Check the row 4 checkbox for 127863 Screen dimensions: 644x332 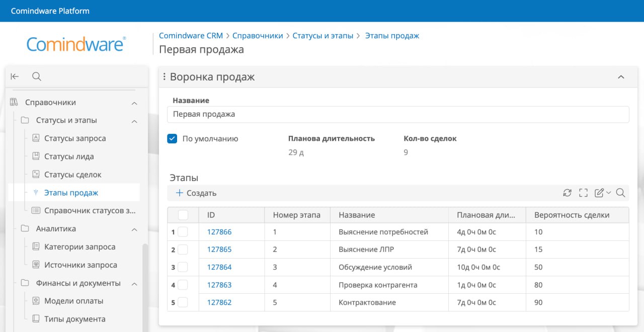tap(183, 285)
